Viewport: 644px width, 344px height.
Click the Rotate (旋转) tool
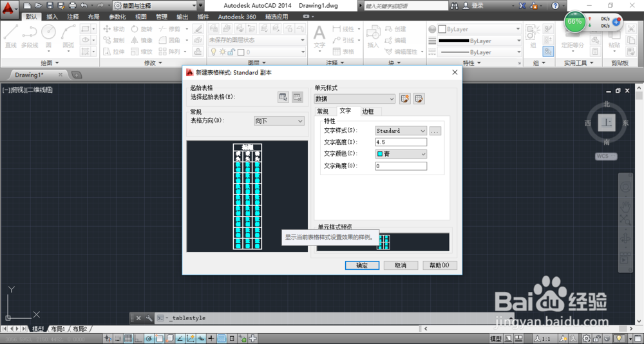(142, 29)
